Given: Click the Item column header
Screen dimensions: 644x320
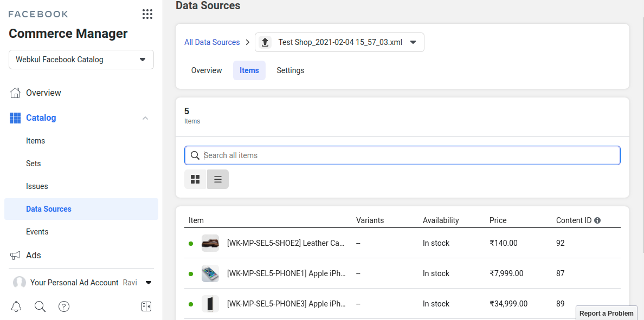Looking at the screenshot, I should click(x=196, y=220).
